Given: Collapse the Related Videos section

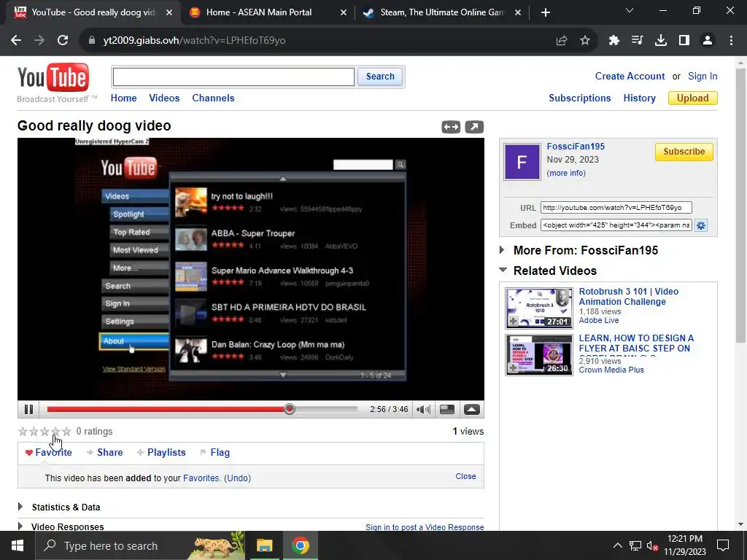Looking at the screenshot, I should point(503,270).
